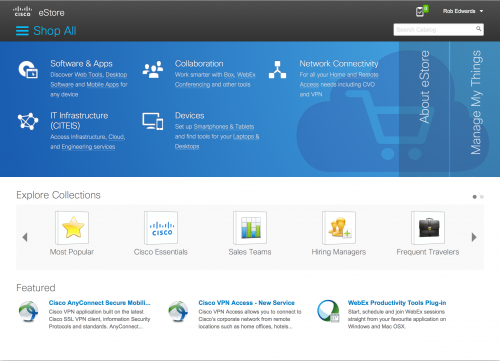Open Cisco AnyConnect Secure Mobili... link
The image size is (500, 361).
click(99, 303)
